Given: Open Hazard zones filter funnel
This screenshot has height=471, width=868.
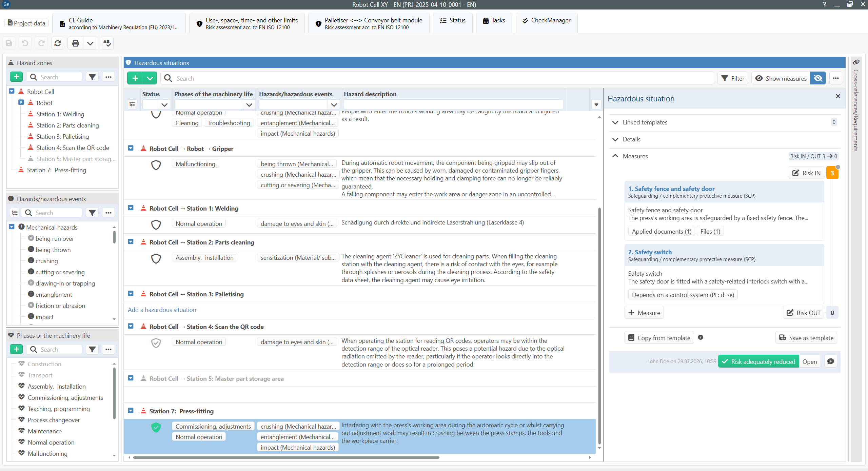Looking at the screenshot, I should click(x=92, y=77).
